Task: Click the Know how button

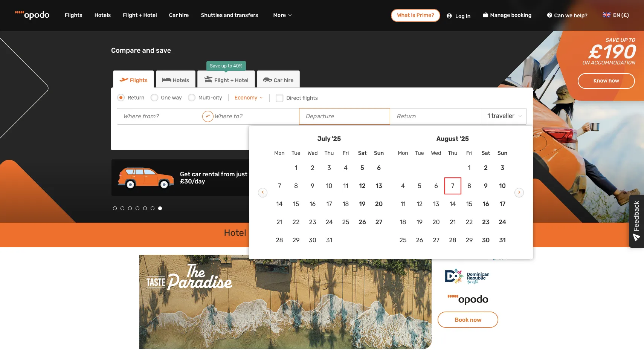Action: 606,81
